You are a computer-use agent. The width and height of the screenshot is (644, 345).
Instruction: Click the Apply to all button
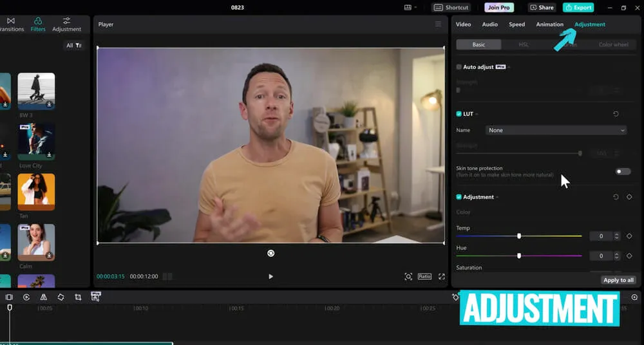618,280
